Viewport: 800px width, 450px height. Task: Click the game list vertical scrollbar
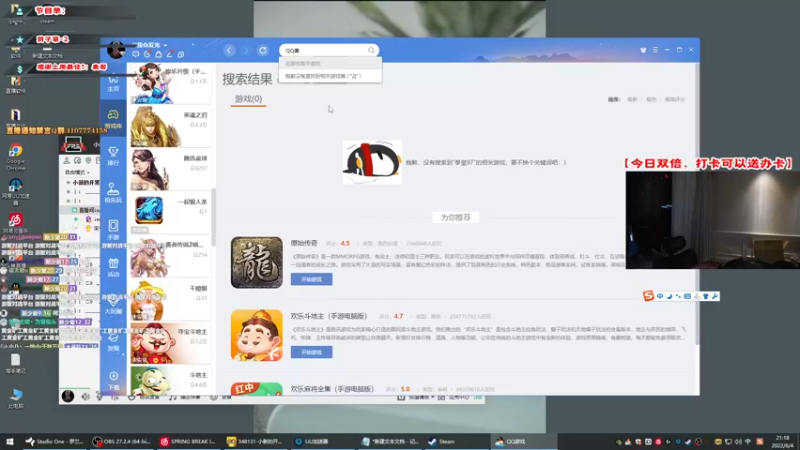pos(214,217)
